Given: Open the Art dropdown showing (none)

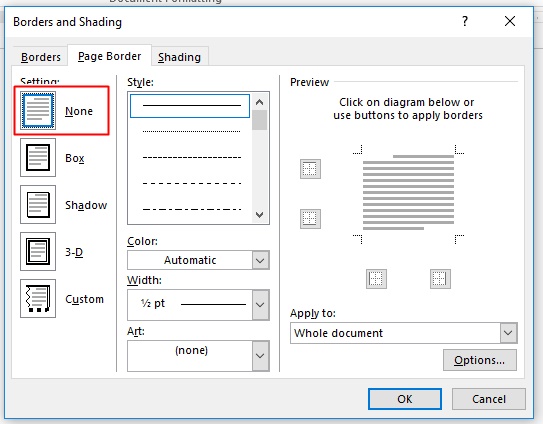Looking at the screenshot, I should click(x=198, y=356).
